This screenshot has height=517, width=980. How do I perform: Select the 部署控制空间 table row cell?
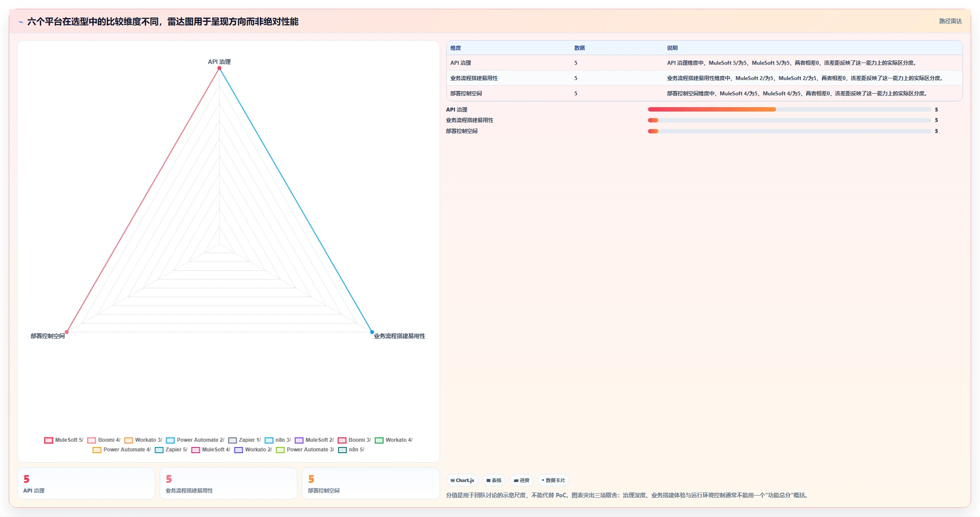tap(509, 94)
